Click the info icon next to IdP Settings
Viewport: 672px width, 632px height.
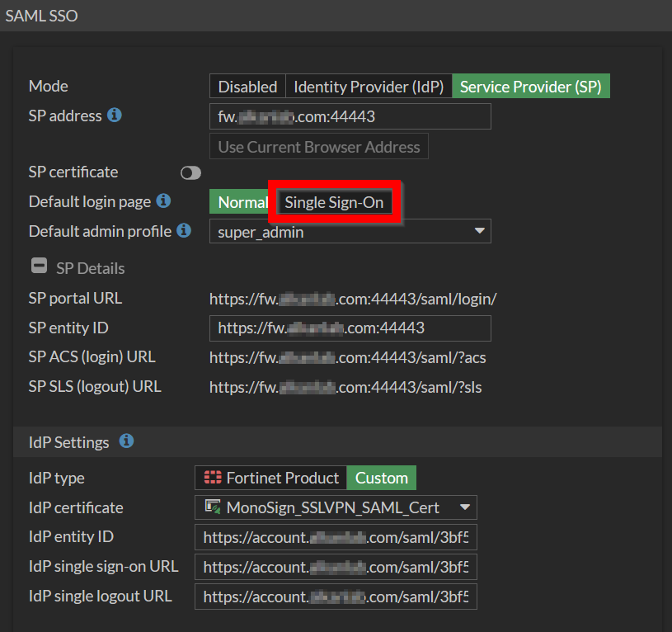point(126,441)
